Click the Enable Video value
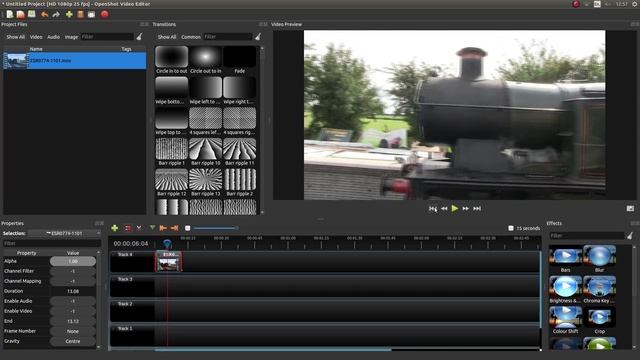Screen dimensions: 640x360 [x=73, y=311]
